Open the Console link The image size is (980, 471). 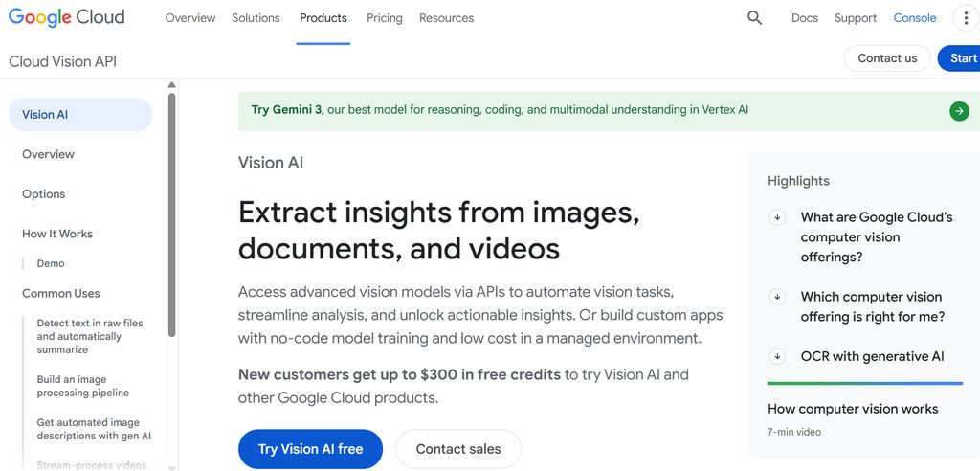coord(914,18)
